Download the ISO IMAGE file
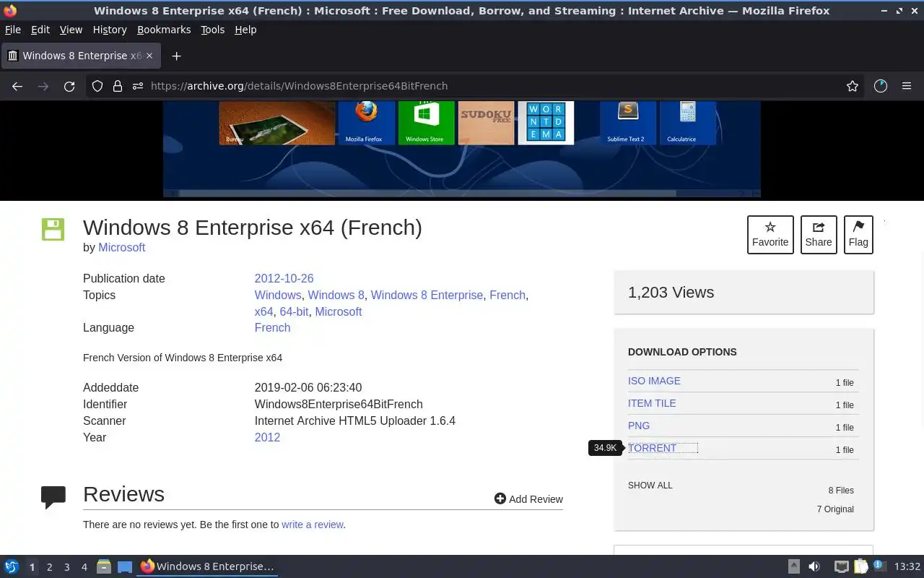 pos(654,381)
